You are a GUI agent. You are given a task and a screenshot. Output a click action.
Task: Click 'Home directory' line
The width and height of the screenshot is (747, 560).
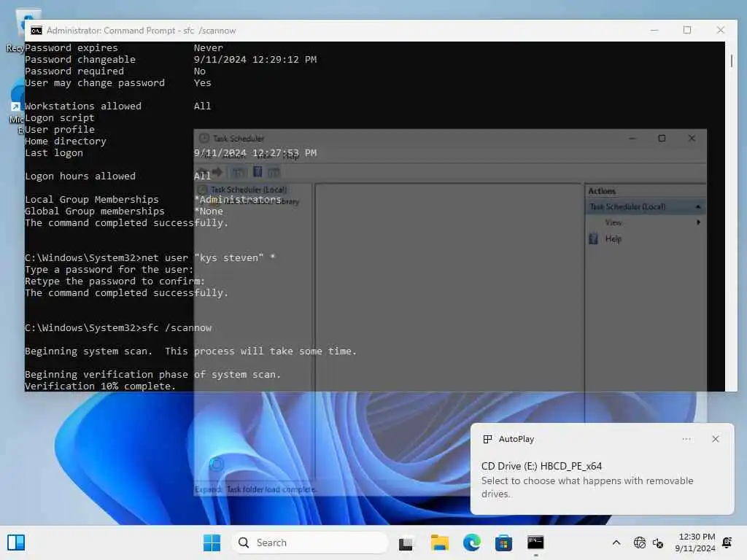[66, 141]
